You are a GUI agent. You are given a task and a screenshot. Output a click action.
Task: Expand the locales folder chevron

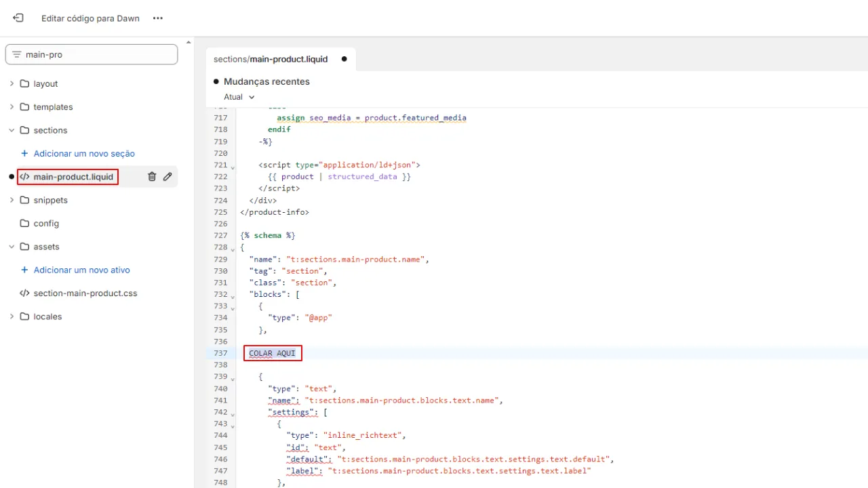12,317
